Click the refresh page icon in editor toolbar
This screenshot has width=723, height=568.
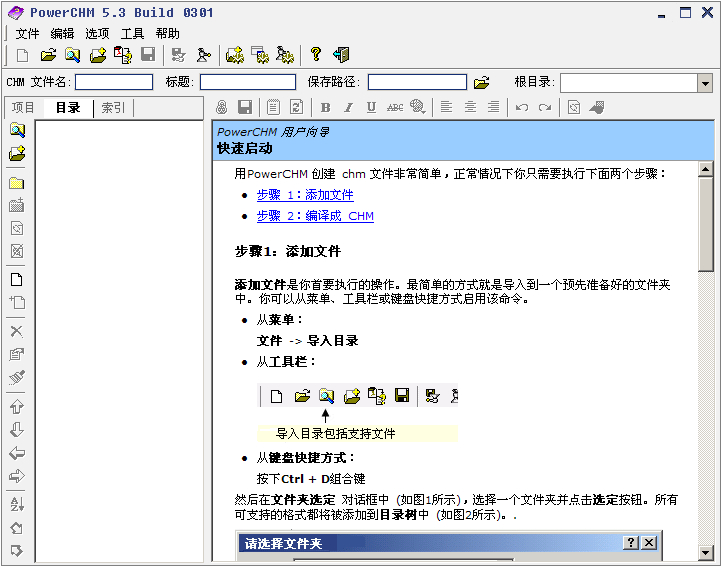[x=296, y=107]
